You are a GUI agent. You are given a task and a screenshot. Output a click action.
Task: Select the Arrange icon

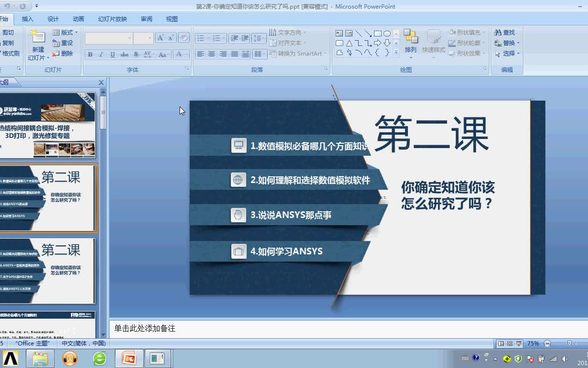[x=410, y=42]
